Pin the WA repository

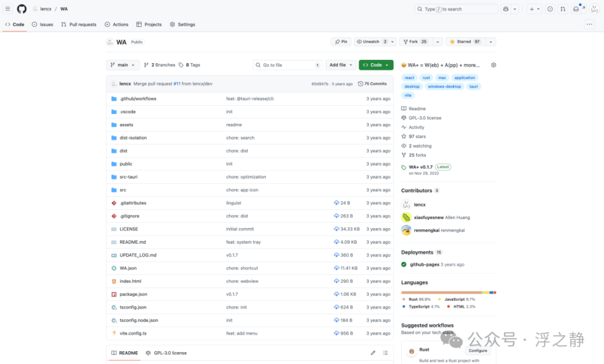click(341, 41)
